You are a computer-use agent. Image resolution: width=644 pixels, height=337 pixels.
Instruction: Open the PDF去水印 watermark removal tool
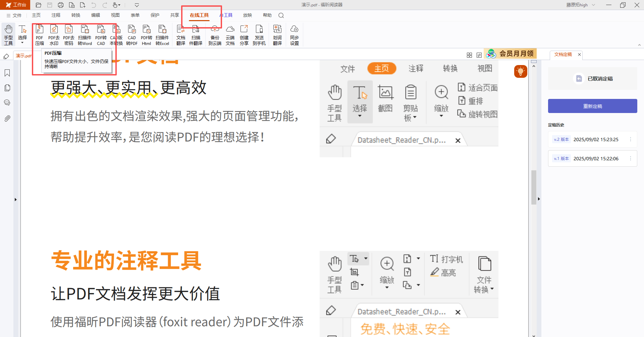click(54, 35)
